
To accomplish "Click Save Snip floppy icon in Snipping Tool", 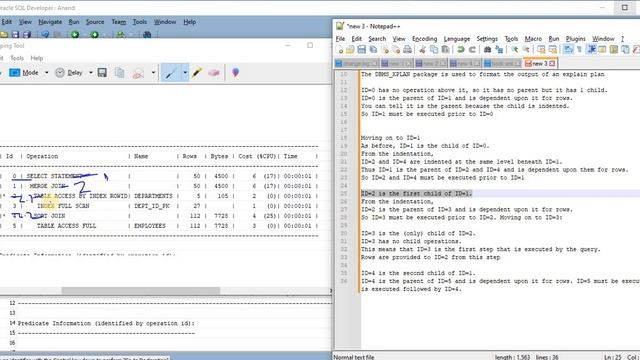I will 102,73.
